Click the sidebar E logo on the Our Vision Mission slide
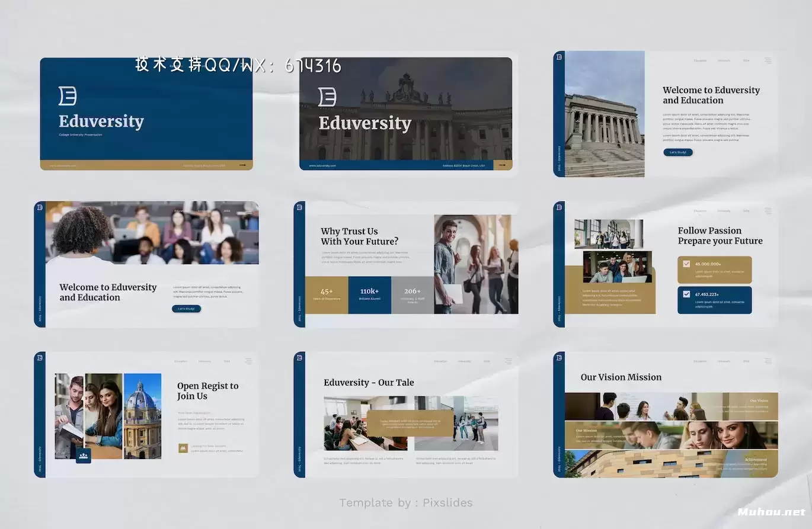Image resolution: width=812 pixels, height=529 pixels. click(x=559, y=357)
